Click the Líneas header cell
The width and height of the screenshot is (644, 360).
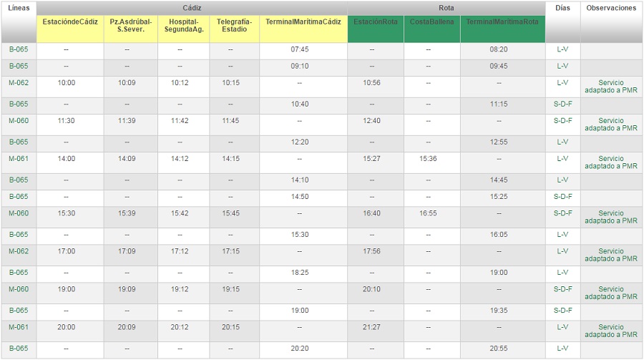[19, 8]
